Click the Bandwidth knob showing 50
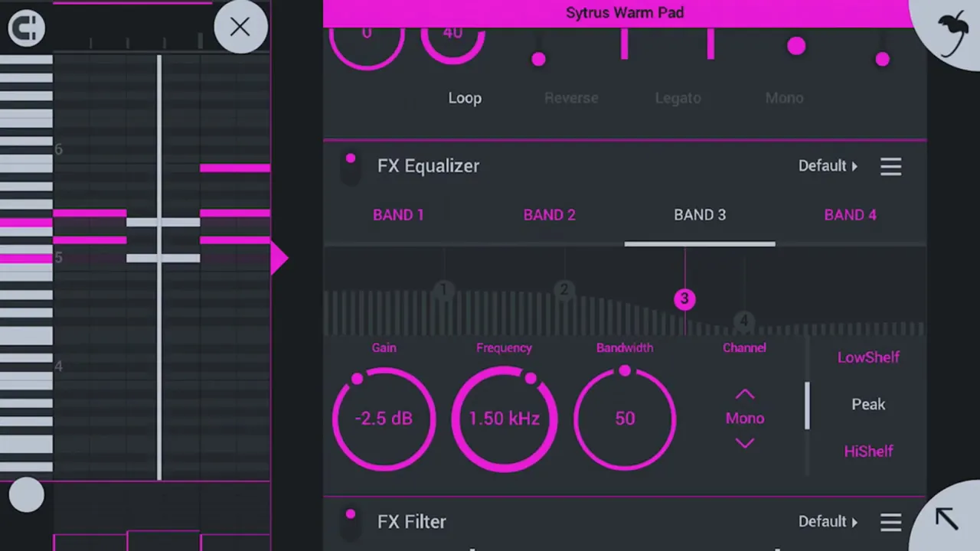 [625, 419]
